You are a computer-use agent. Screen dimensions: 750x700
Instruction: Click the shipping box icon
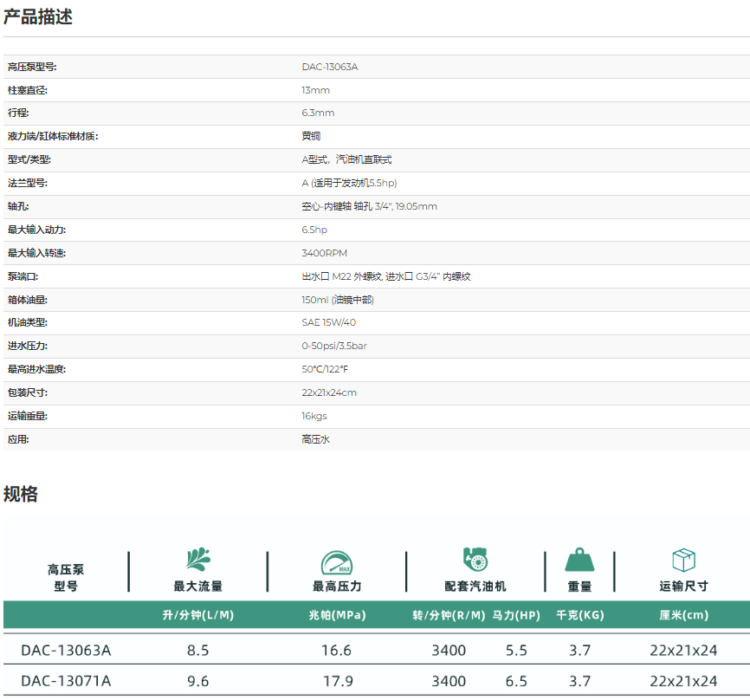683,560
